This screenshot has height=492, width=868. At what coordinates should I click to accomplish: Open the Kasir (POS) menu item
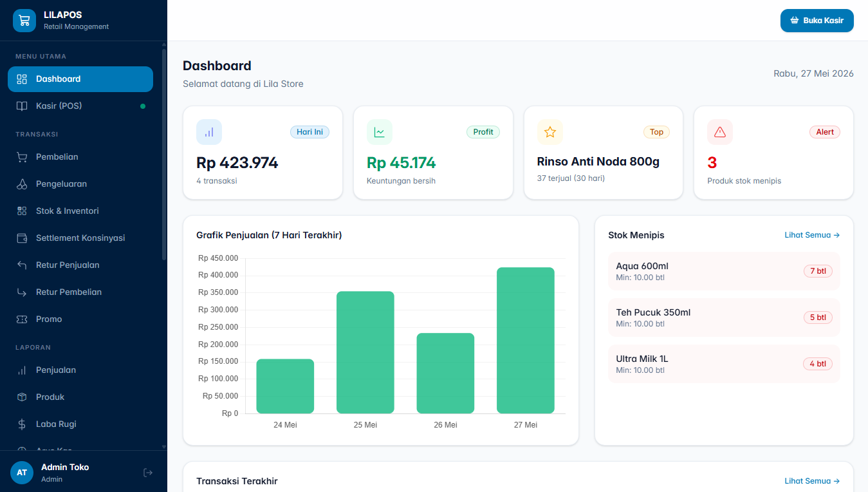[80, 106]
